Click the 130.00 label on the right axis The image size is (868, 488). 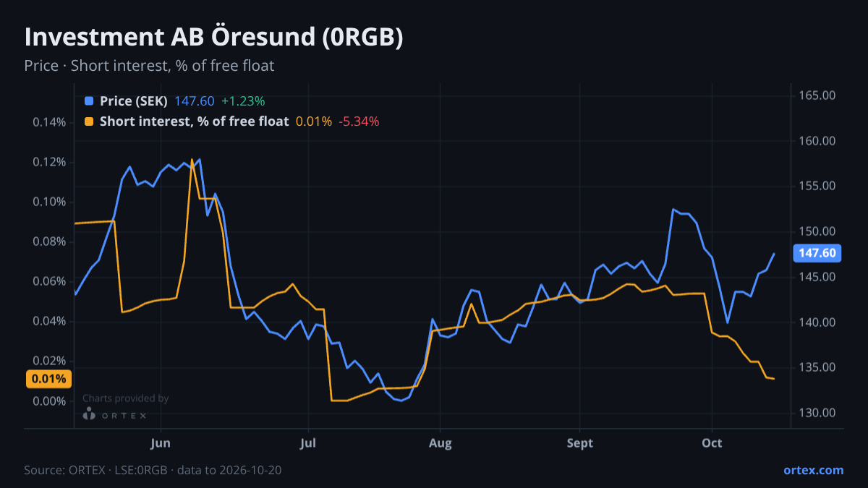817,413
